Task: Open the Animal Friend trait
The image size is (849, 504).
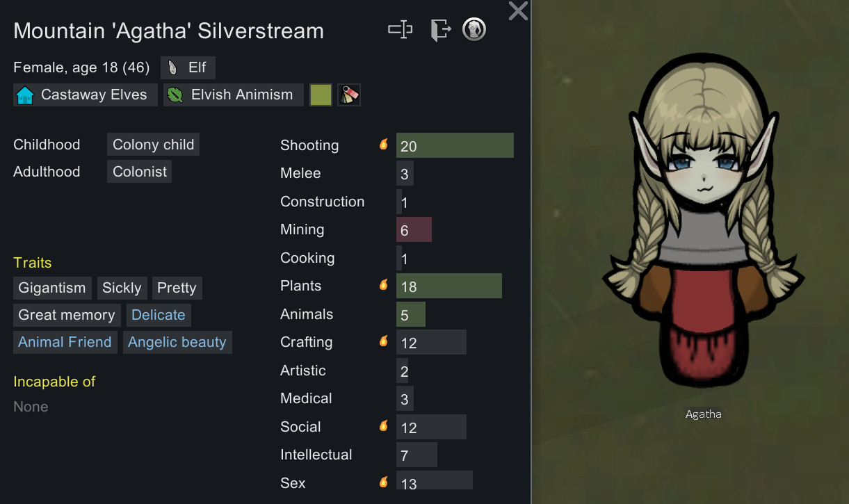Action: [65, 342]
